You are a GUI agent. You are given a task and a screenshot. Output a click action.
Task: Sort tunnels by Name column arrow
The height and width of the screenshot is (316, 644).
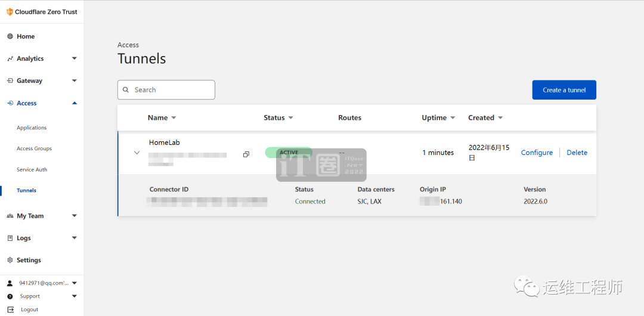174,118
